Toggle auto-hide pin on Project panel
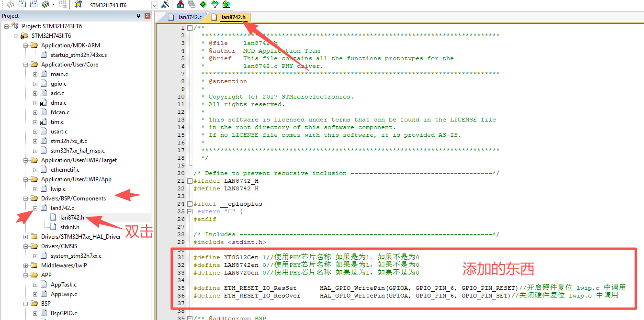 [x=139, y=16]
